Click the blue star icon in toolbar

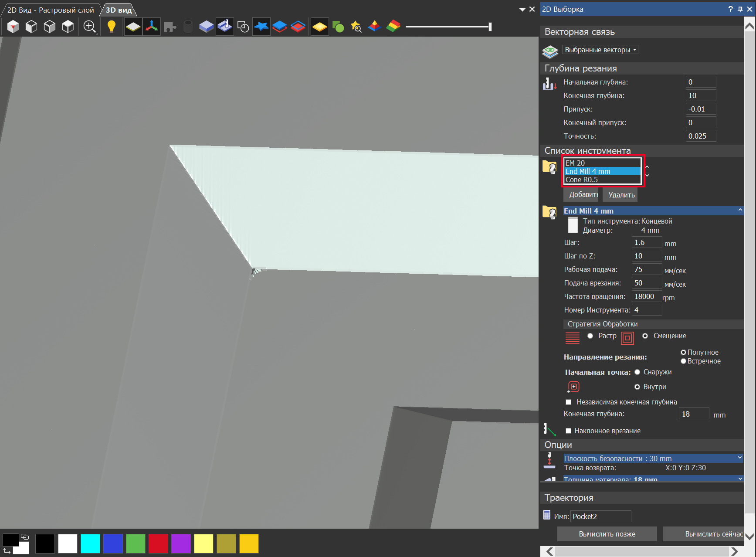[x=261, y=27]
